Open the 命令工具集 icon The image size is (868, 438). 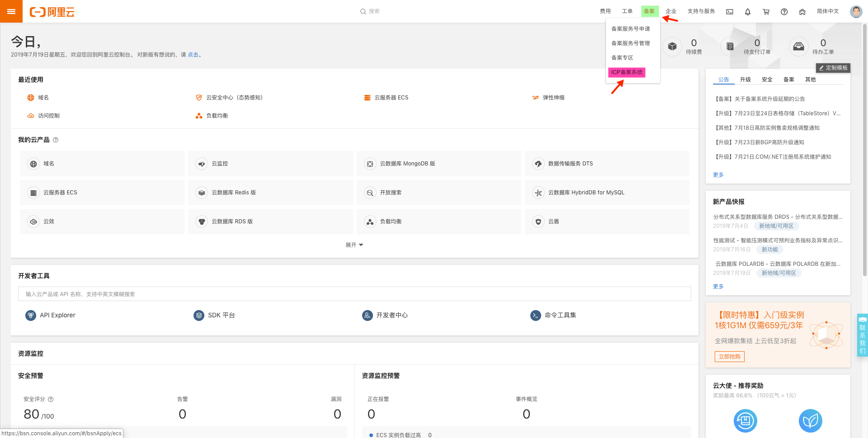pos(535,315)
